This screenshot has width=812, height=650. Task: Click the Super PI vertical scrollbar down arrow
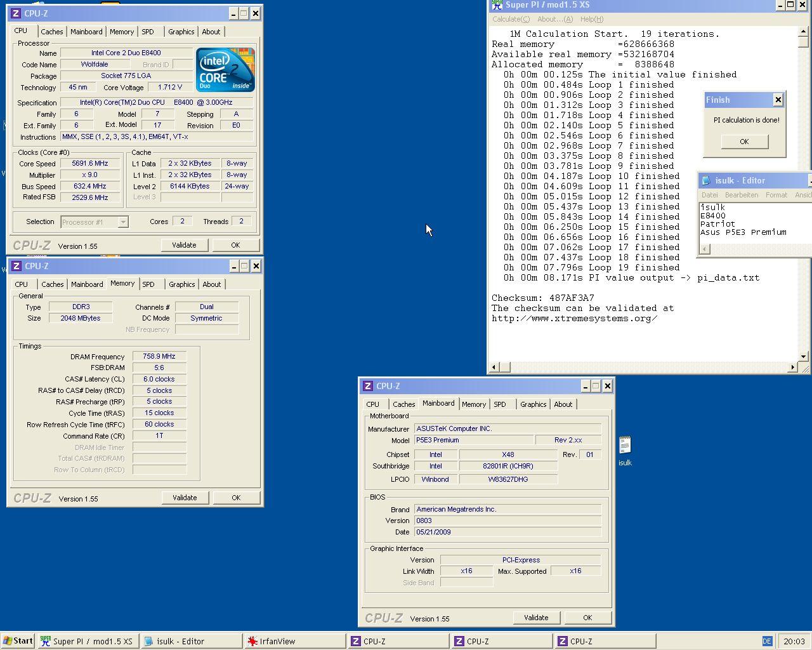(x=803, y=357)
